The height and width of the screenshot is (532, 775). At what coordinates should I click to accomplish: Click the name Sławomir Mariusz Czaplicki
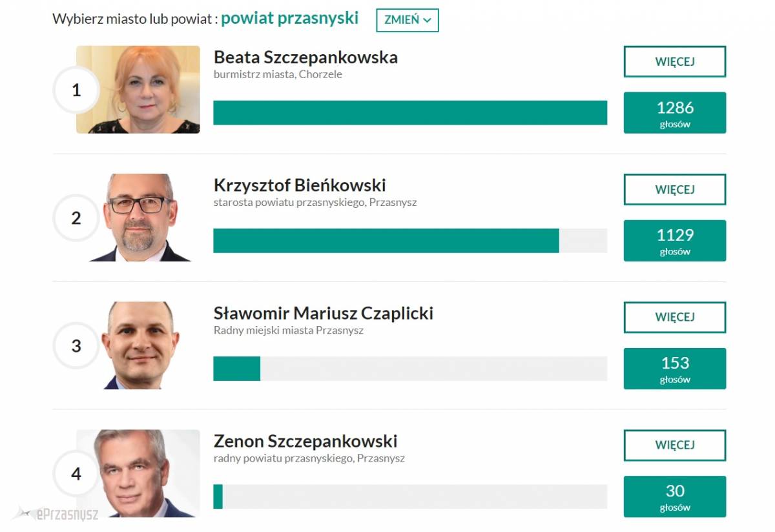click(324, 313)
